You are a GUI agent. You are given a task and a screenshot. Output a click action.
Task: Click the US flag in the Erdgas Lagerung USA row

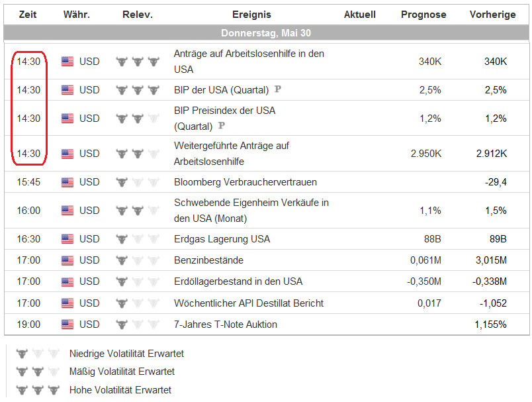pyautogui.click(x=67, y=239)
